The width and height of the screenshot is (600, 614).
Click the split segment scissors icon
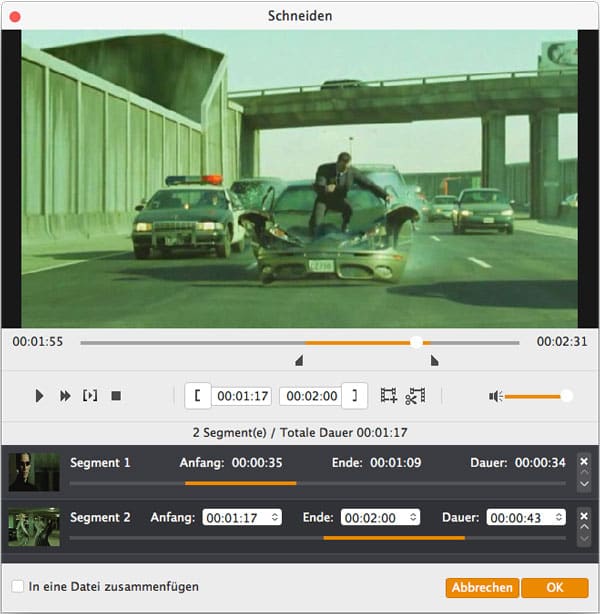(x=416, y=395)
